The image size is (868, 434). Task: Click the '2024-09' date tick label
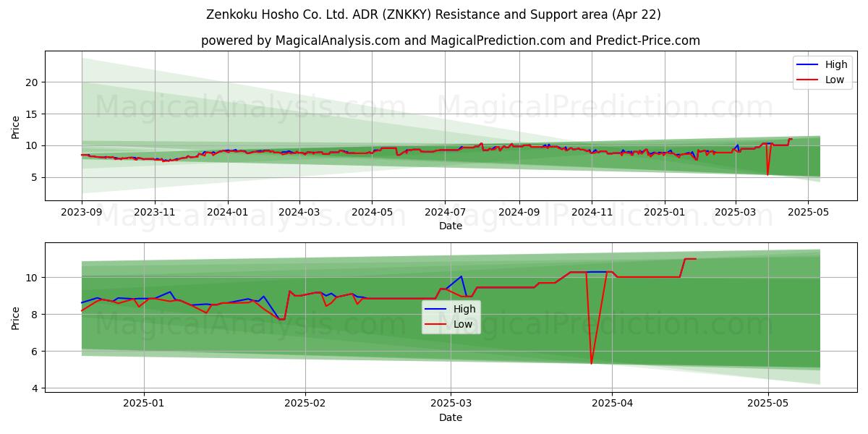coord(519,213)
